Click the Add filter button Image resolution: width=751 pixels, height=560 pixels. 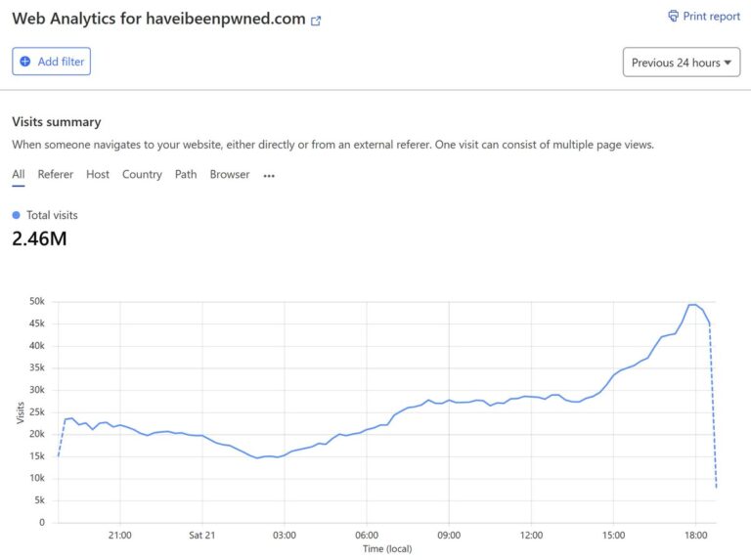pos(51,62)
